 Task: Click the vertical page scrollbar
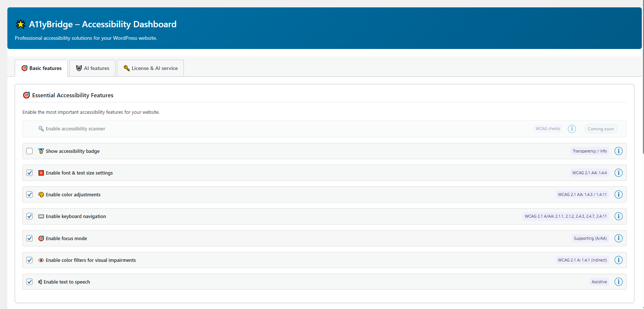(x=643, y=77)
